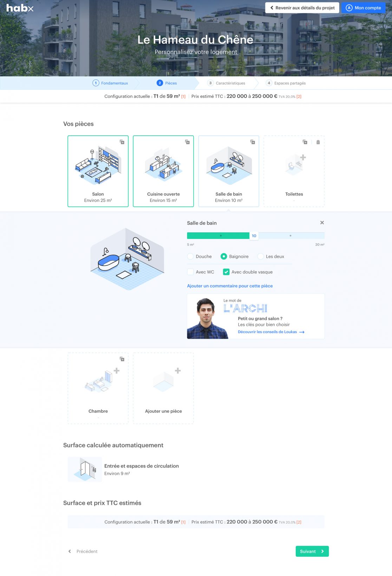
Task: Select the Les deux radio option
Action: pos(261,257)
